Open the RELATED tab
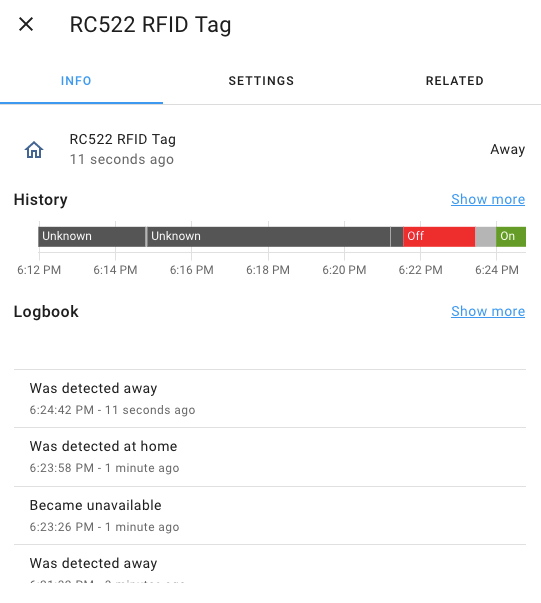Screen dimensions: 541x603 click(x=454, y=81)
